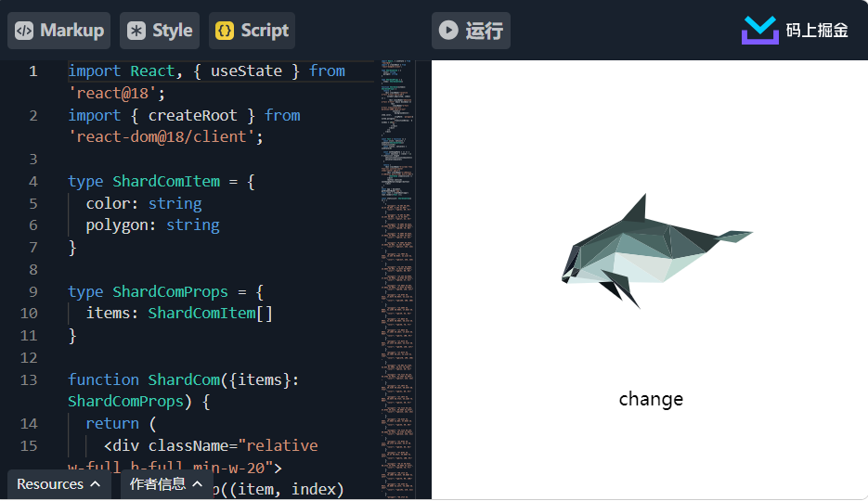Click 'items: ShardComItem[]' on line 10

pos(179,313)
